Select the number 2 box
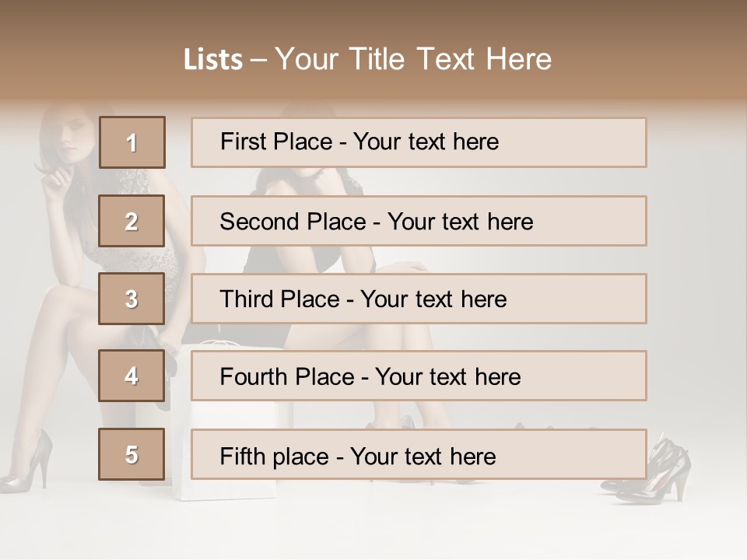The height and width of the screenshot is (560, 747). [x=132, y=221]
